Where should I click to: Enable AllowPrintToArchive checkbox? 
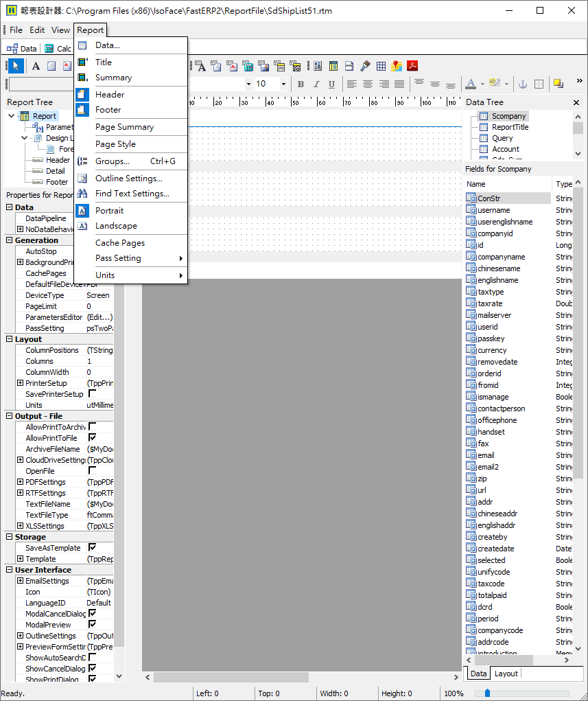point(93,426)
